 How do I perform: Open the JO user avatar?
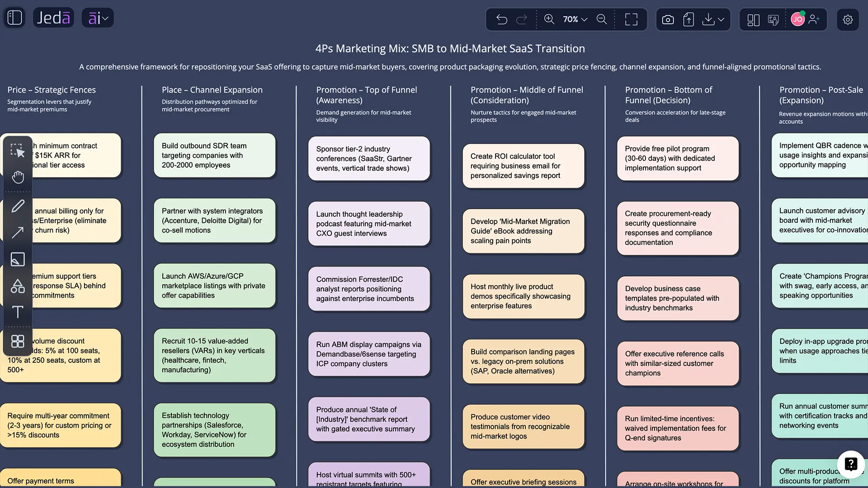798,19
